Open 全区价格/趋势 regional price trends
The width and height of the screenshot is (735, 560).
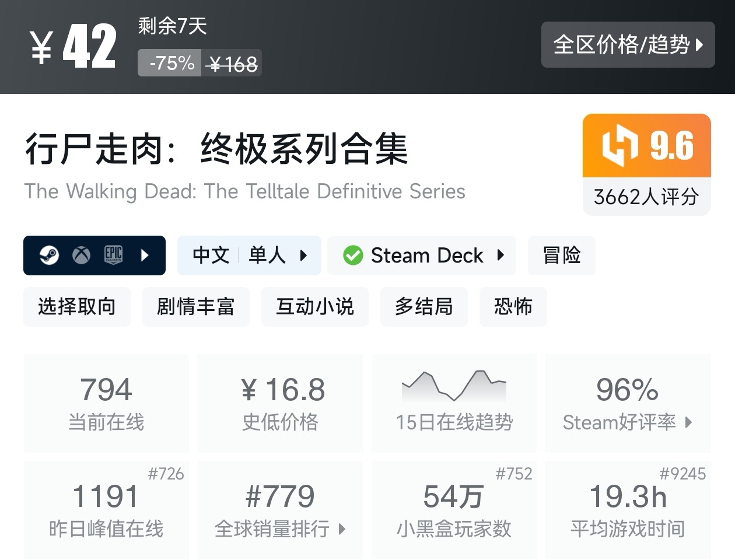628,44
